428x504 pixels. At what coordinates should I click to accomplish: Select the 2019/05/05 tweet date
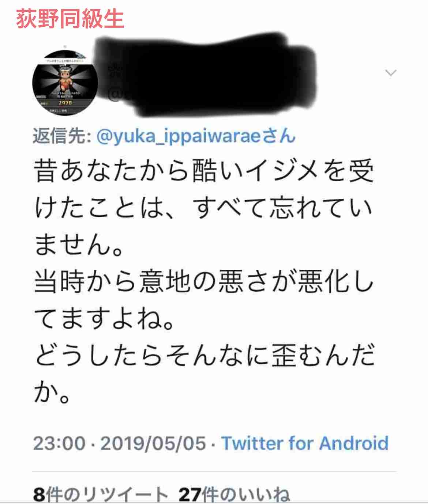click(153, 443)
